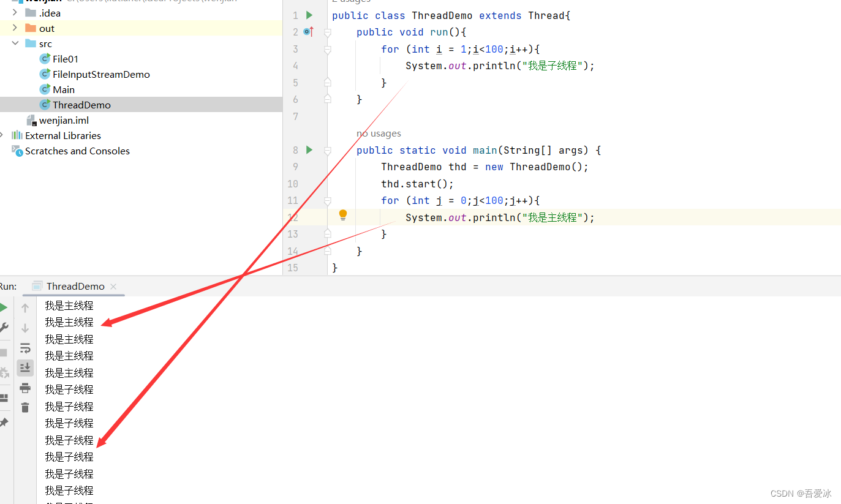The width and height of the screenshot is (841, 504).
Task: Open FileInputStreamDemo in the project tree
Action: pos(101,74)
